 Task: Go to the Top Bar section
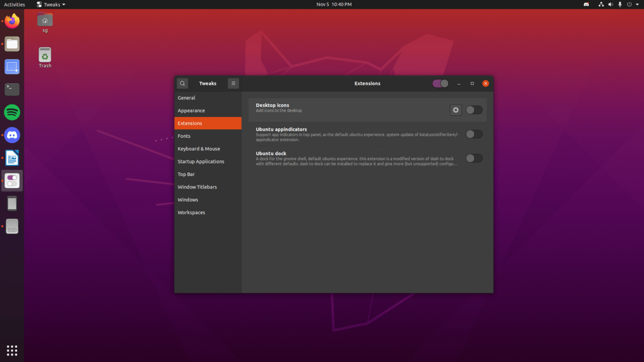point(208,174)
